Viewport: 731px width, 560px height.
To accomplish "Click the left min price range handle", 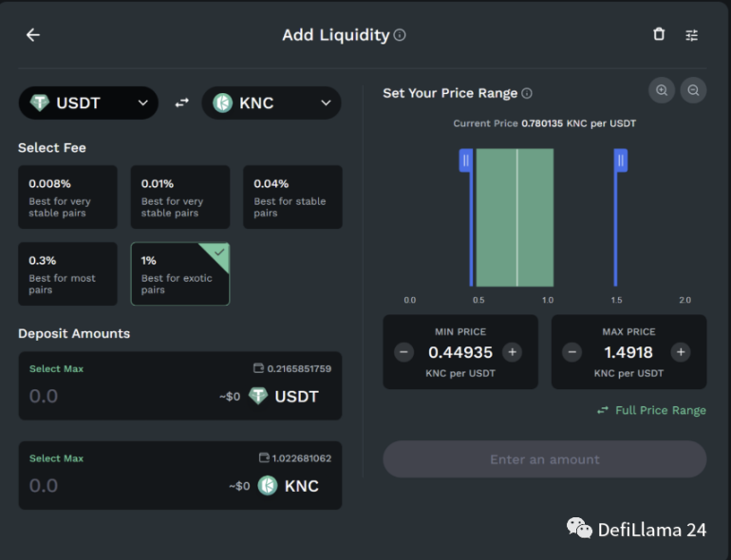I will (x=465, y=160).
